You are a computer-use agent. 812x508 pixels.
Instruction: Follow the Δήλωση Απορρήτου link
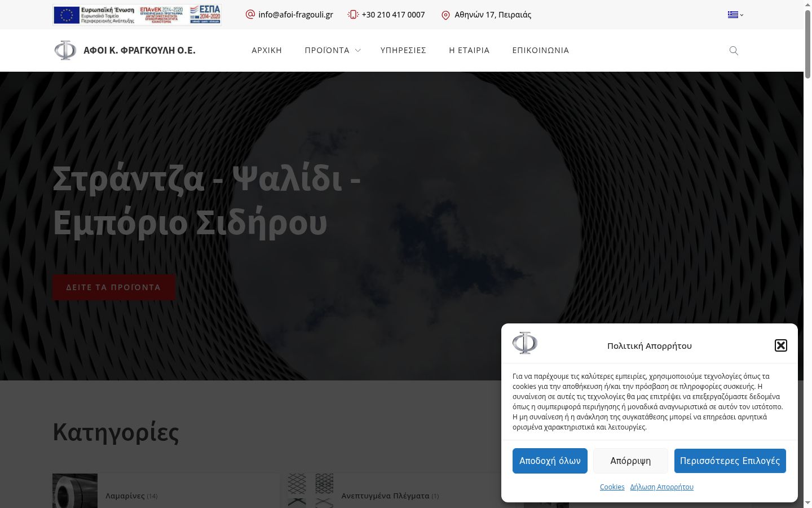[661, 487]
